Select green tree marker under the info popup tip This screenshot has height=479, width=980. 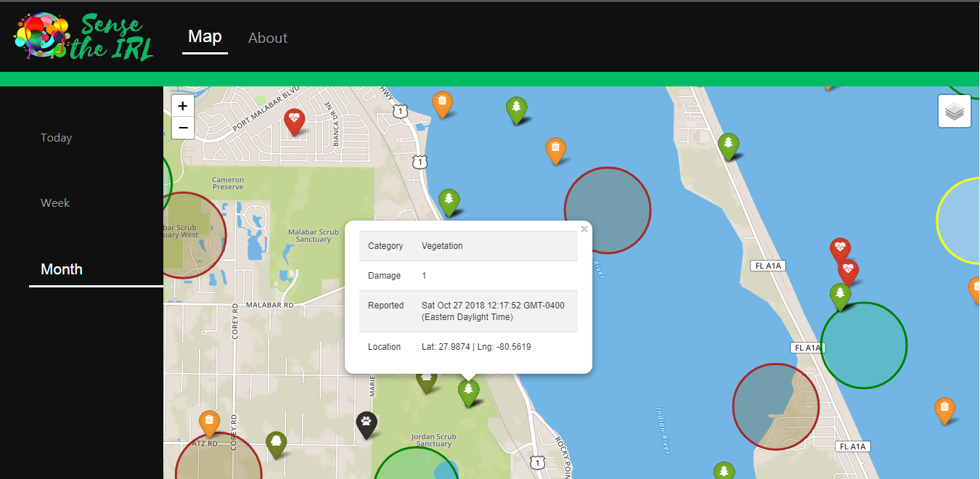click(x=469, y=393)
